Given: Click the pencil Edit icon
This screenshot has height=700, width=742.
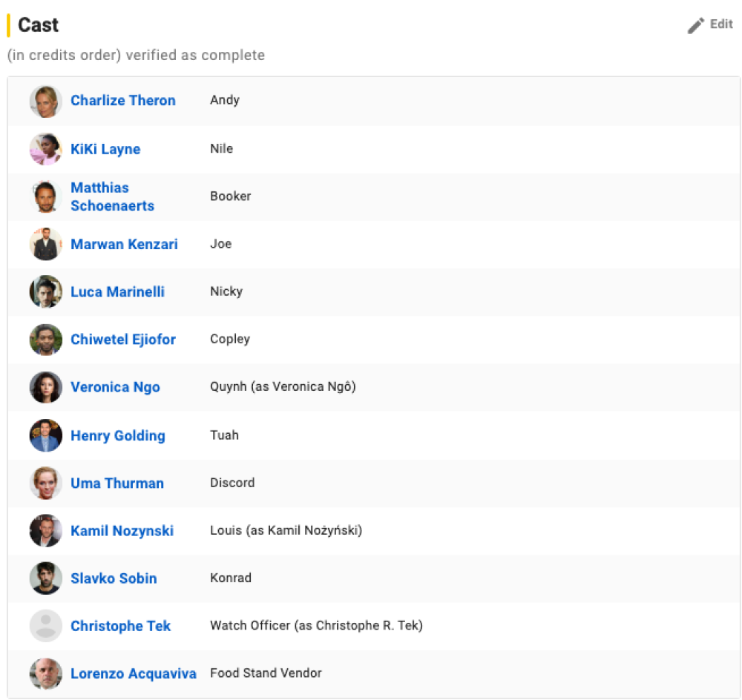Looking at the screenshot, I should coord(696,25).
